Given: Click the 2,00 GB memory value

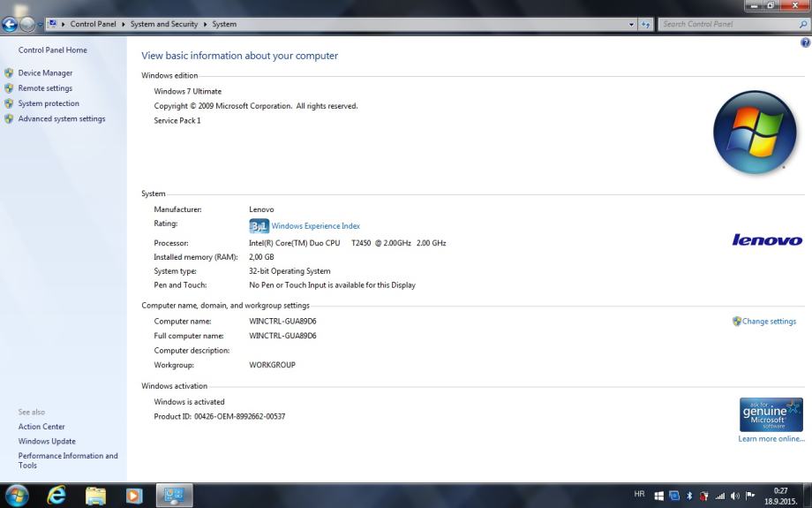Looking at the screenshot, I should 261,257.
